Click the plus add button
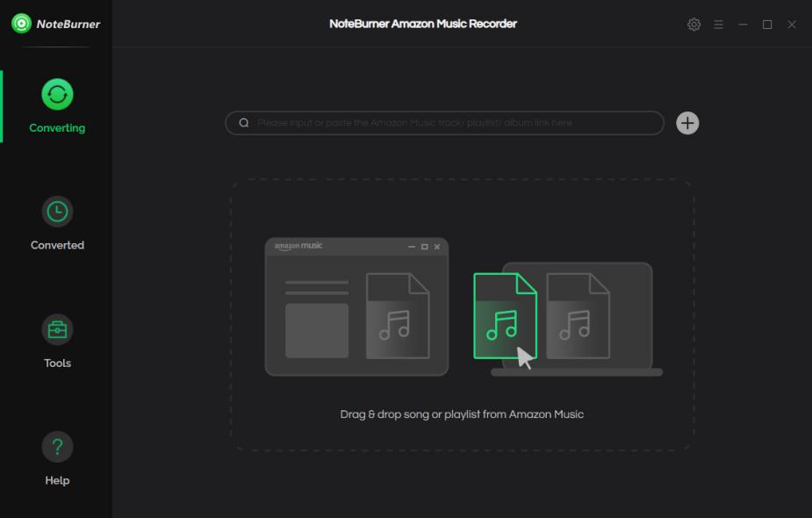Viewport: 812px width, 518px height. click(x=687, y=123)
